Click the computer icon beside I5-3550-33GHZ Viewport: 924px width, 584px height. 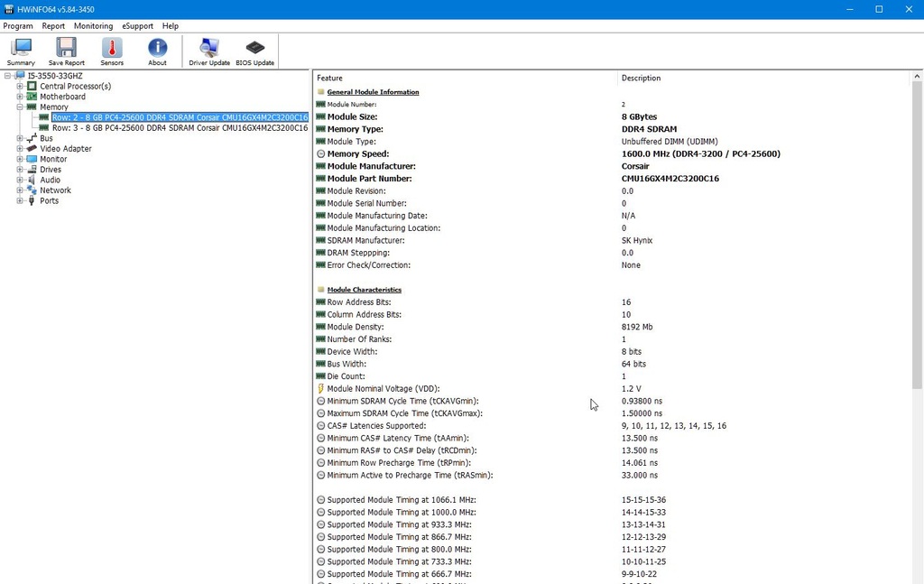coord(21,76)
